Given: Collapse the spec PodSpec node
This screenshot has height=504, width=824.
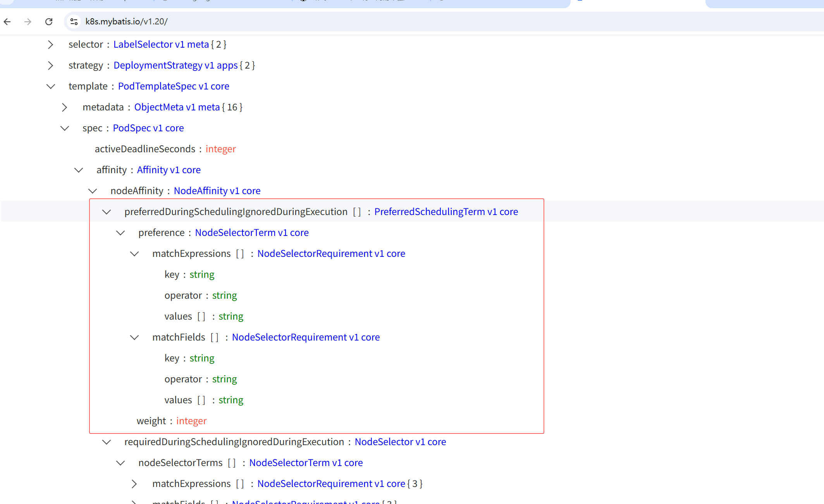Looking at the screenshot, I should point(64,128).
